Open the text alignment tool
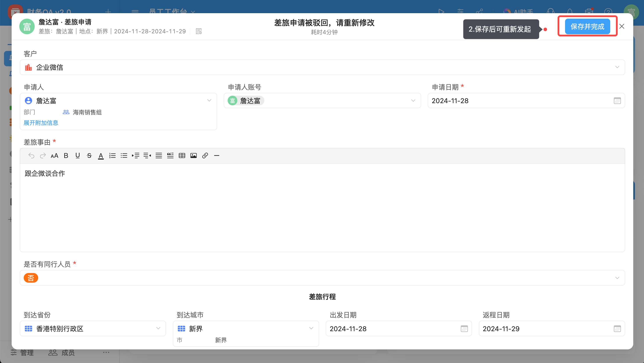This screenshot has width=644, height=363. tap(159, 156)
